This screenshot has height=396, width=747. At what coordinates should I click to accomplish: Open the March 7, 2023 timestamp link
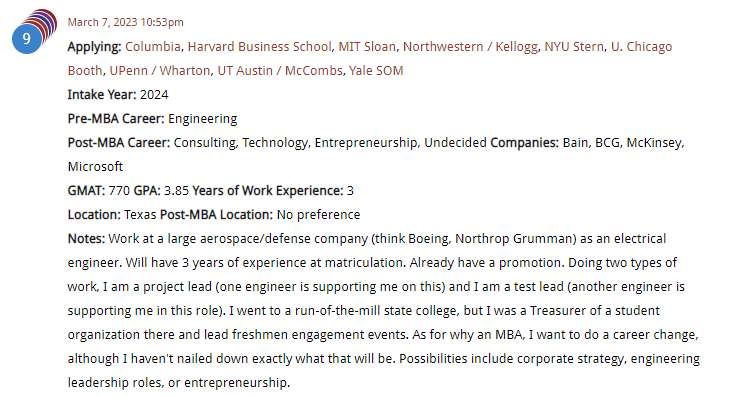[125, 22]
